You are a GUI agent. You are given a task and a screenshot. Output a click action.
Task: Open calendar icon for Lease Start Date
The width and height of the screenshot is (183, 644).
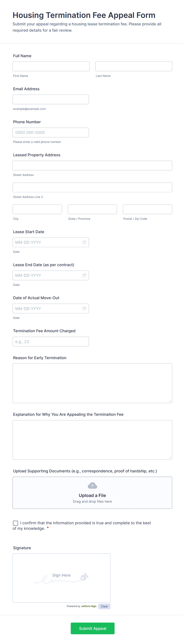click(84, 242)
